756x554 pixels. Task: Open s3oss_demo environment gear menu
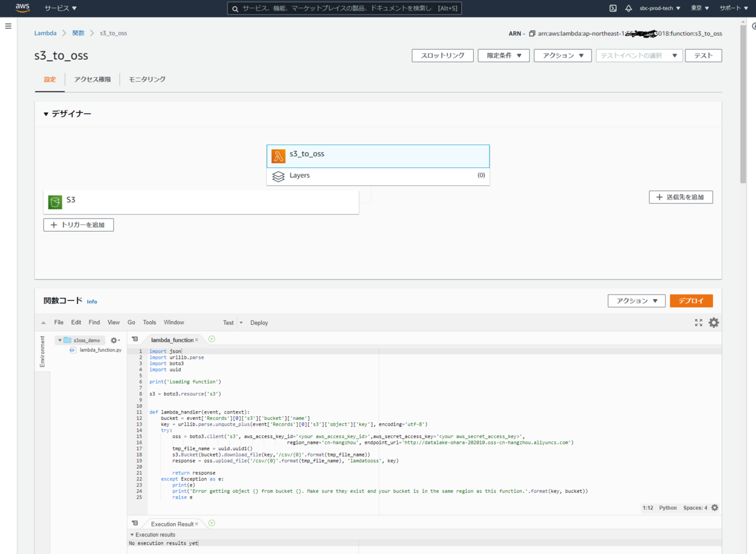point(115,340)
